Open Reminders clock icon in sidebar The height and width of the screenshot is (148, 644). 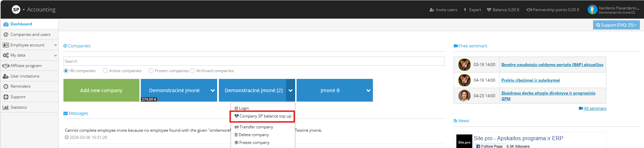[x=6, y=86]
